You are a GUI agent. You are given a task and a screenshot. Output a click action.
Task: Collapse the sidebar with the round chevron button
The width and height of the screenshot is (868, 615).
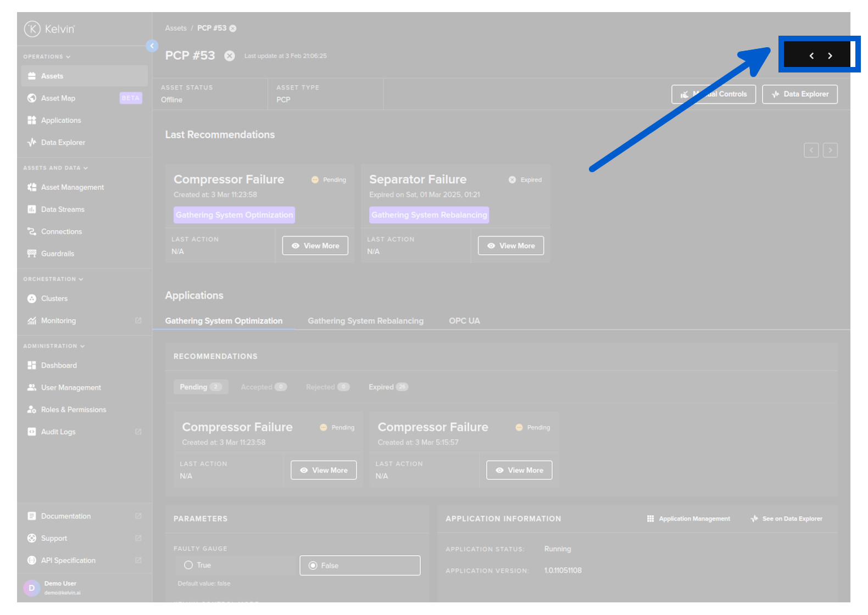[x=152, y=46]
